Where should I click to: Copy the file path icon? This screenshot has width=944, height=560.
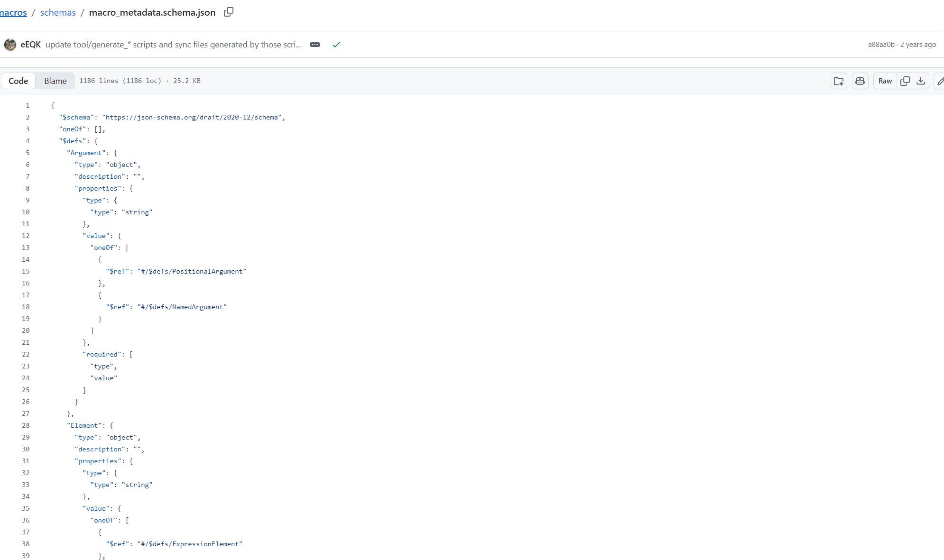(x=229, y=12)
